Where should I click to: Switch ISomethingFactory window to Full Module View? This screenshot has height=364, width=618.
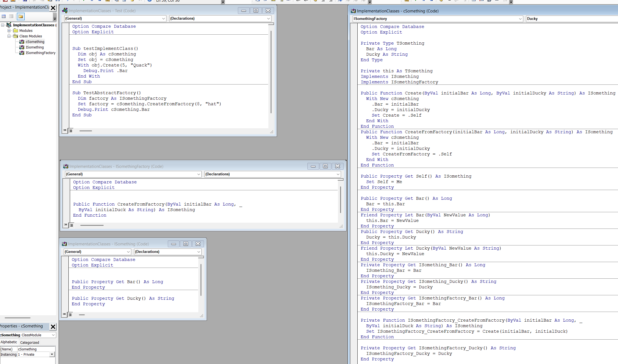tap(71, 225)
